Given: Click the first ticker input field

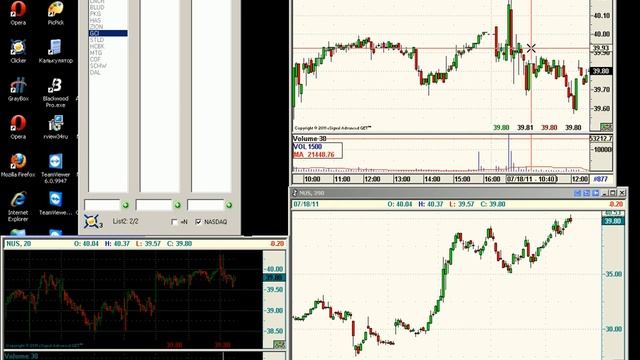Looking at the screenshot, I should (x=102, y=205).
